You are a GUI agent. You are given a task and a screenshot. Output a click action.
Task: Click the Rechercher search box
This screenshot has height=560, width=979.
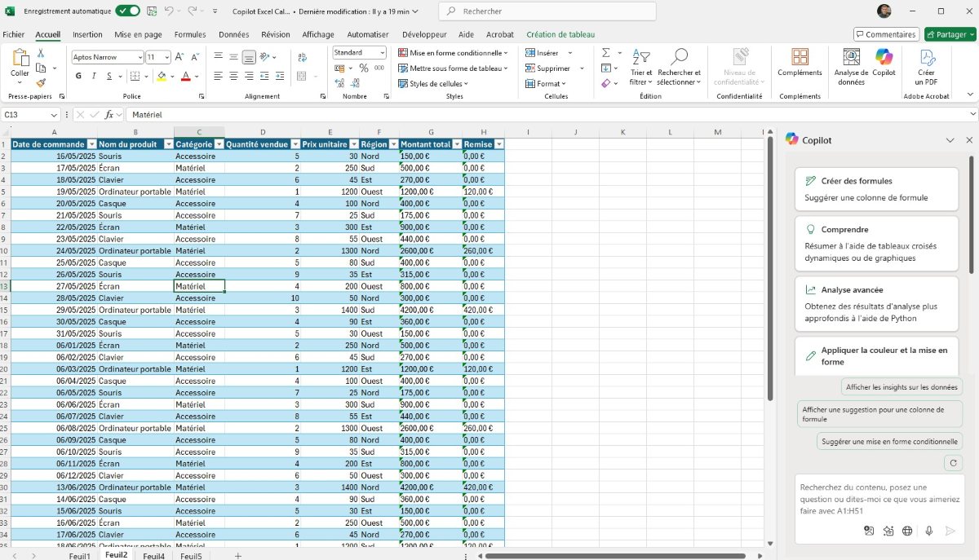point(547,11)
